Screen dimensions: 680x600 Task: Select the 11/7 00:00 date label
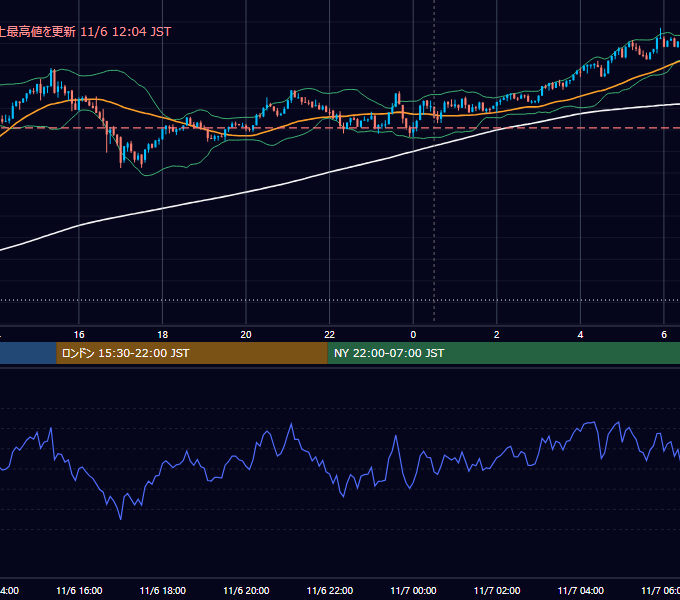coord(413,590)
